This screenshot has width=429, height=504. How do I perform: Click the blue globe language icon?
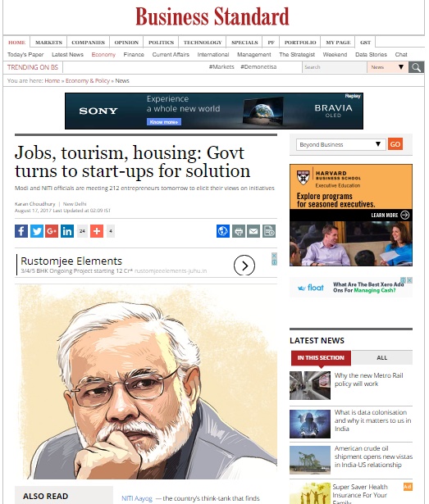pyautogui.click(x=223, y=231)
